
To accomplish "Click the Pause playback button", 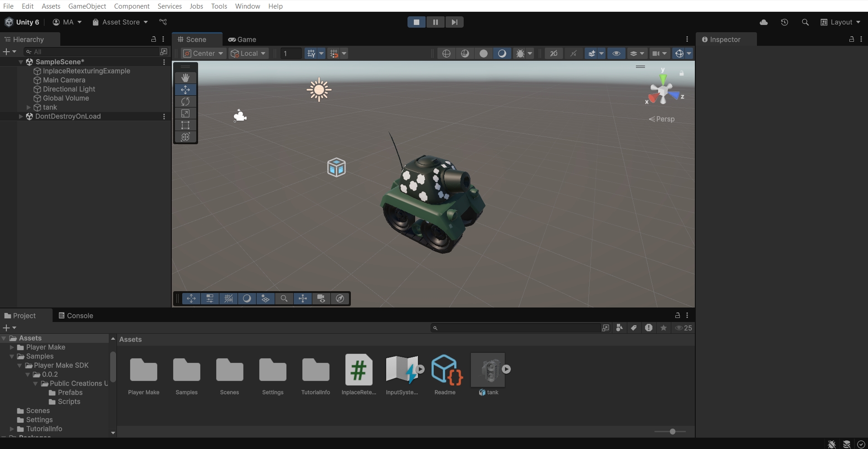I will (435, 22).
